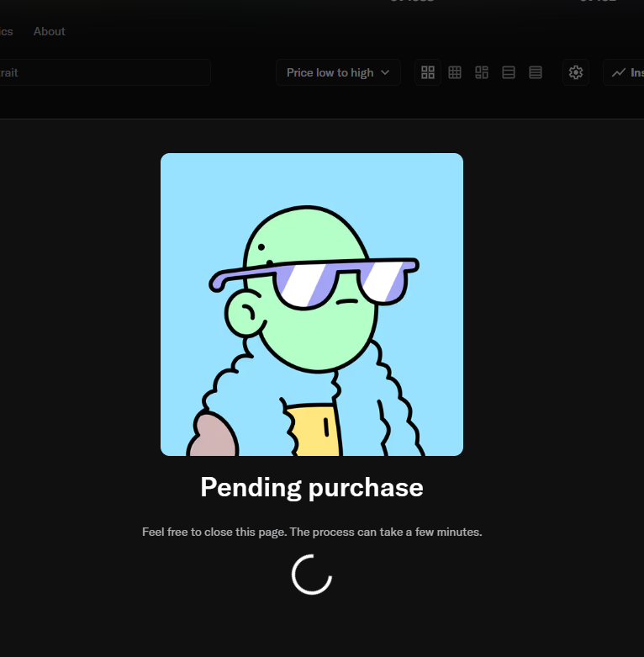
Task: Select the dense table view icon
Action: point(536,72)
